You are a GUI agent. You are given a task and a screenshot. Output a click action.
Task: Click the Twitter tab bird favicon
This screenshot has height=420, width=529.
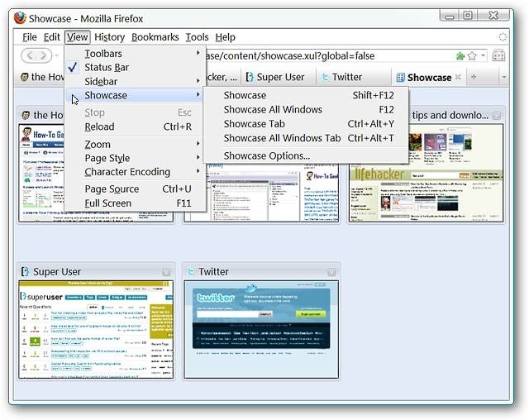(325, 77)
